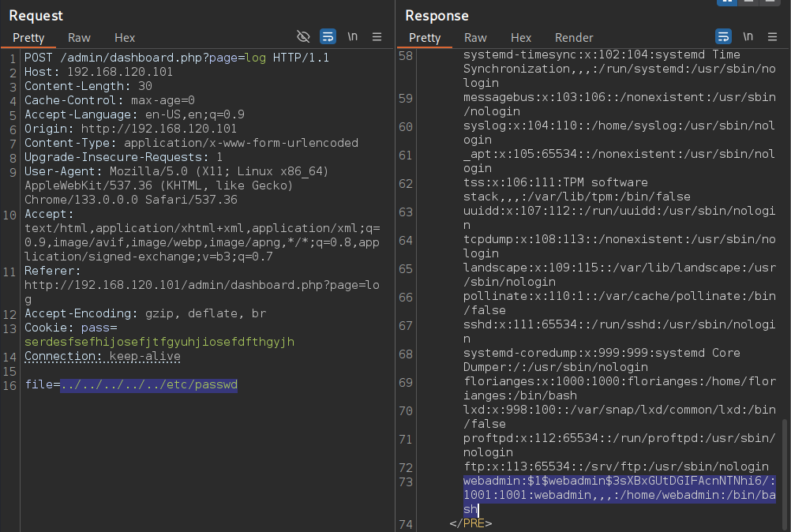This screenshot has width=791, height=532.
Task: Click the tss:x:106:111:TPM software entry
Action: (576, 189)
